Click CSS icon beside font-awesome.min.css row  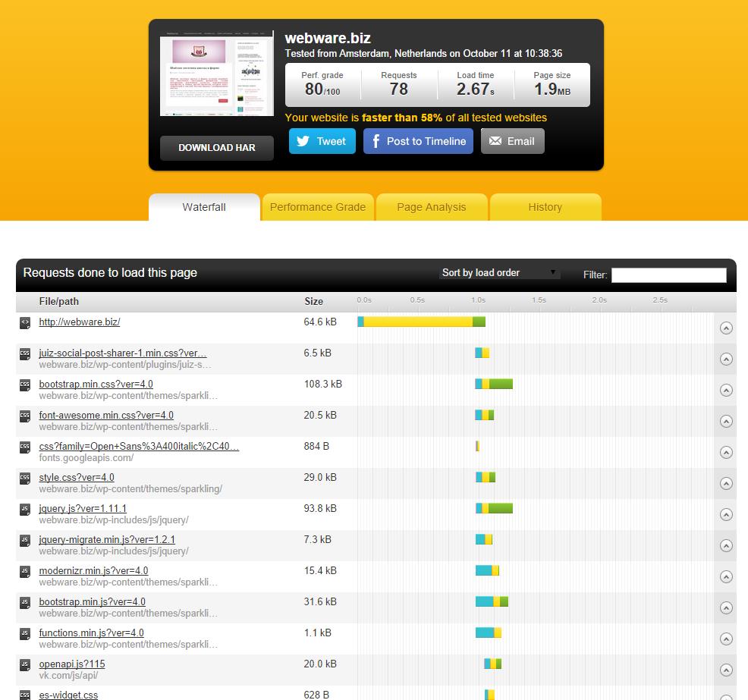25,416
